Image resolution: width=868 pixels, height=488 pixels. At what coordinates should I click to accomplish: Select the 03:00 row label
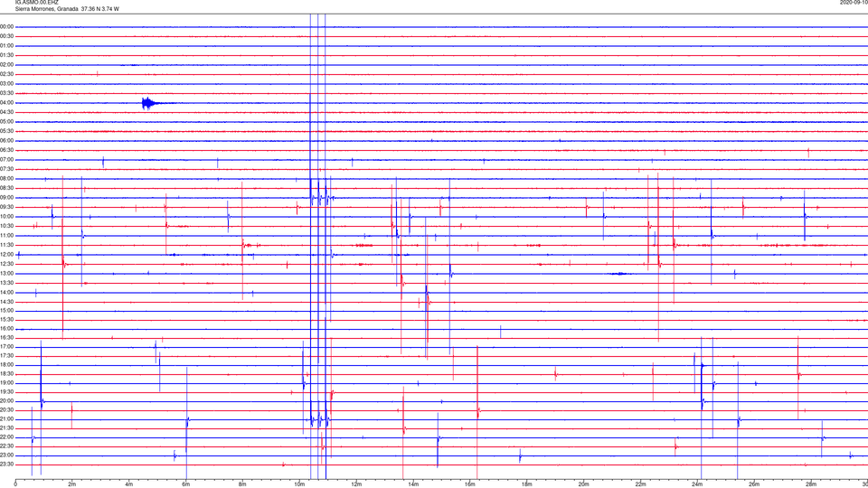[x=7, y=83]
